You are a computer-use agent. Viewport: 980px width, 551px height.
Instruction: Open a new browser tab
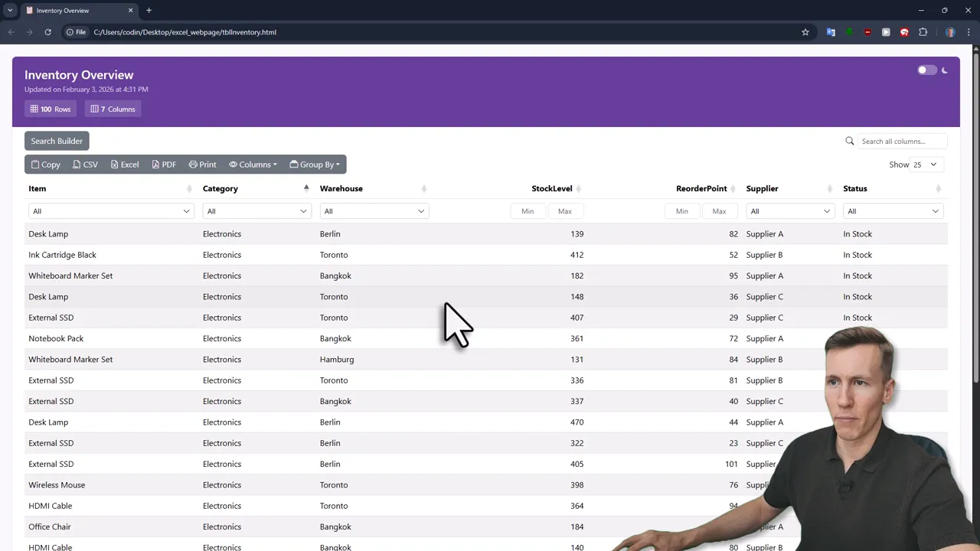pos(149,10)
